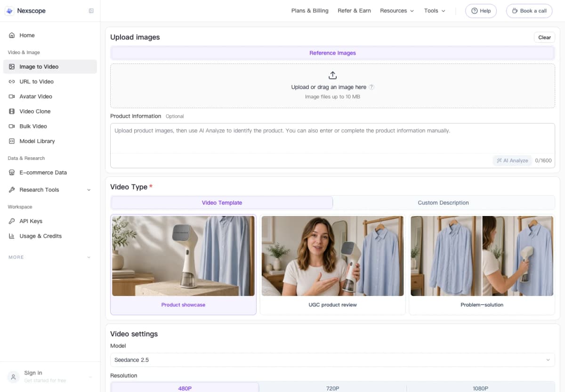Click the image upload drop zone
Image resolution: width=565 pixels, height=392 pixels.
332,86
